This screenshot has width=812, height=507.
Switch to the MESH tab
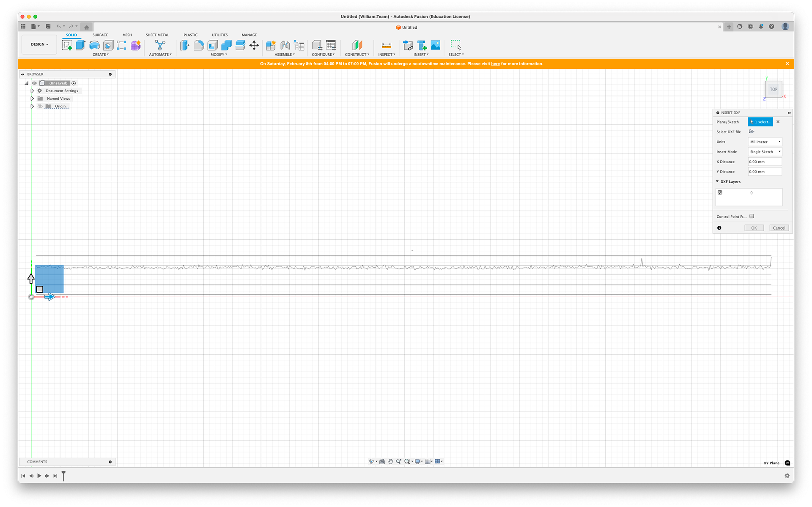point(127,35)
